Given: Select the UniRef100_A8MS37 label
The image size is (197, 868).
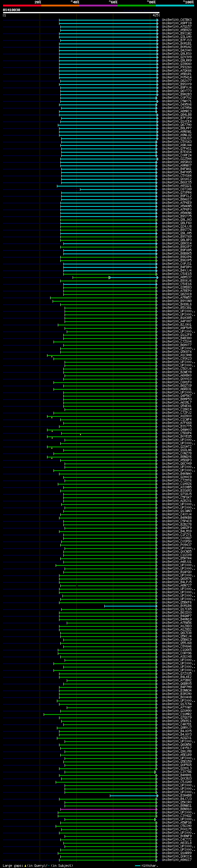Looking at the screenshot, I should [x=176, y=277].
